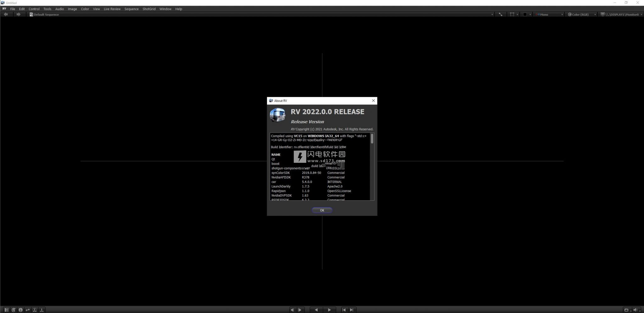Step forward one frame
This screenshot has width=644, height=313.
point(300,310)
